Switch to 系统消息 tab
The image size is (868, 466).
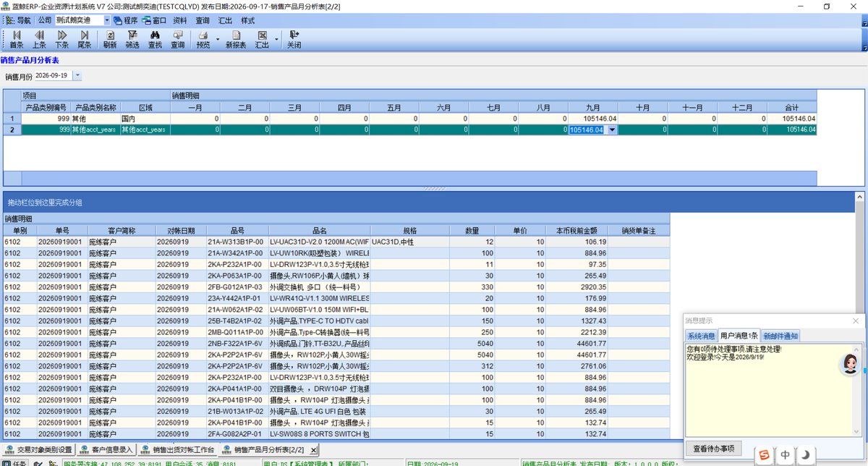pyautogui.click(x=701, y=336)
